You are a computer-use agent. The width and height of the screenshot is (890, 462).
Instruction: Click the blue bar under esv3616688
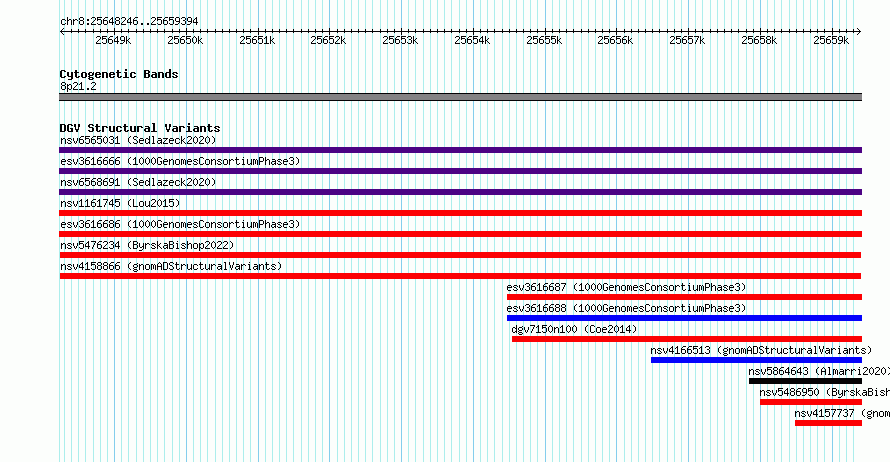click(x=685, y=318)
